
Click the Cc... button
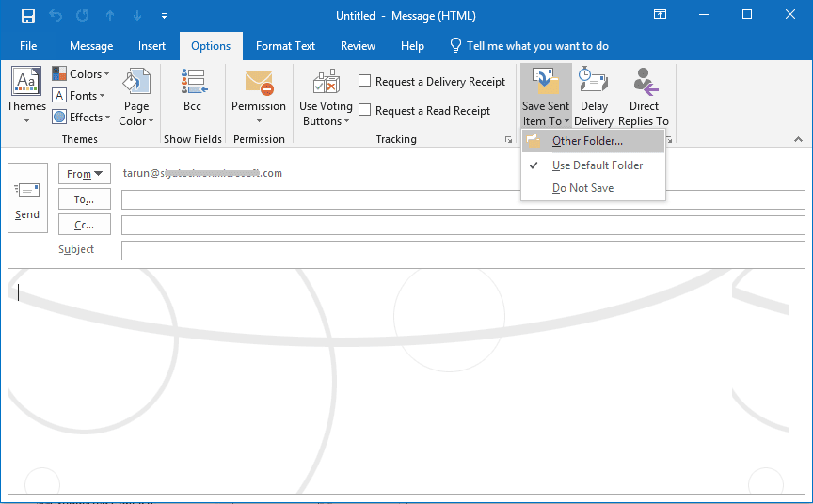[x=85, y=225]
